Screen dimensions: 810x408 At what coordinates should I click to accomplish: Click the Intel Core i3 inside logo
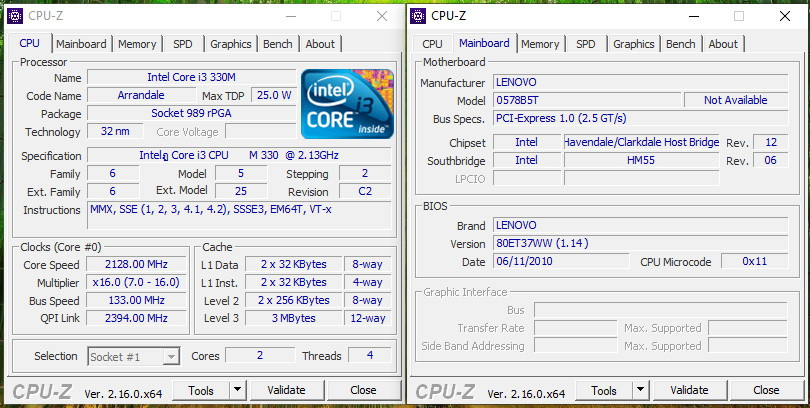[347, 104]
